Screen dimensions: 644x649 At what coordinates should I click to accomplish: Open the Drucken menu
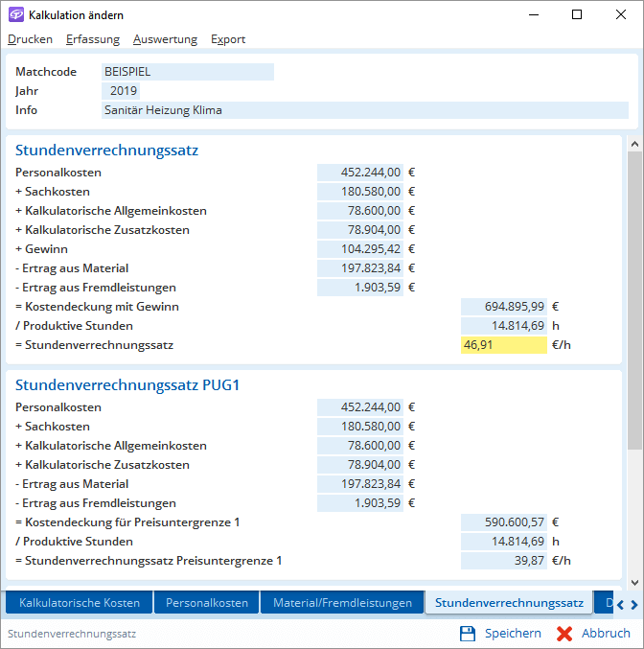pyautogui.click(x=30, y=39)
